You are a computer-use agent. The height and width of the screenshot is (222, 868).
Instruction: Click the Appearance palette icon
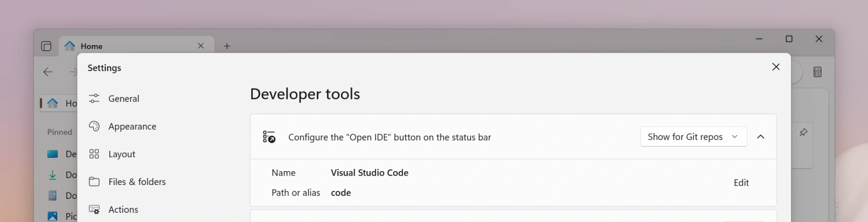[x=94, y=126]
